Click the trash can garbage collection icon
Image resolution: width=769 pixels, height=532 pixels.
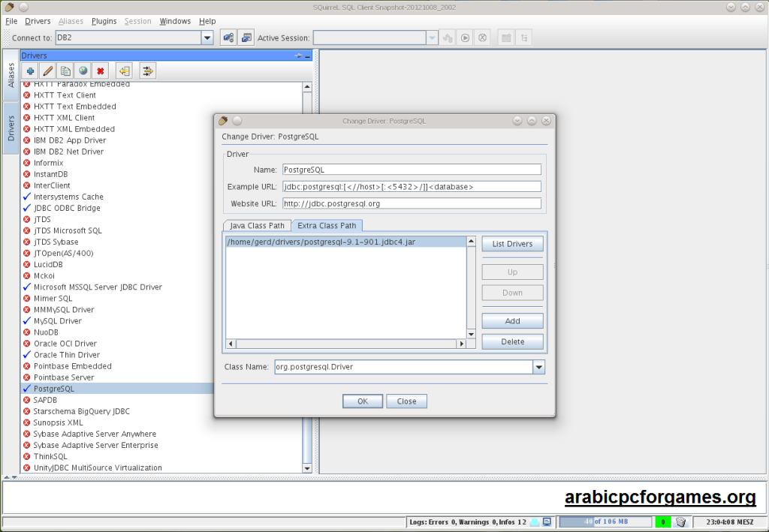(x=680, y=521)
